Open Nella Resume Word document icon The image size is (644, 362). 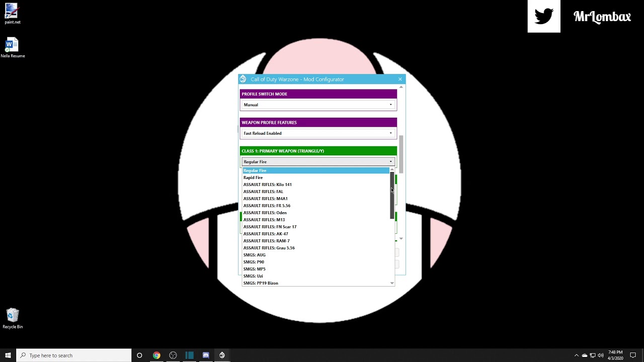tap(12, 48)
